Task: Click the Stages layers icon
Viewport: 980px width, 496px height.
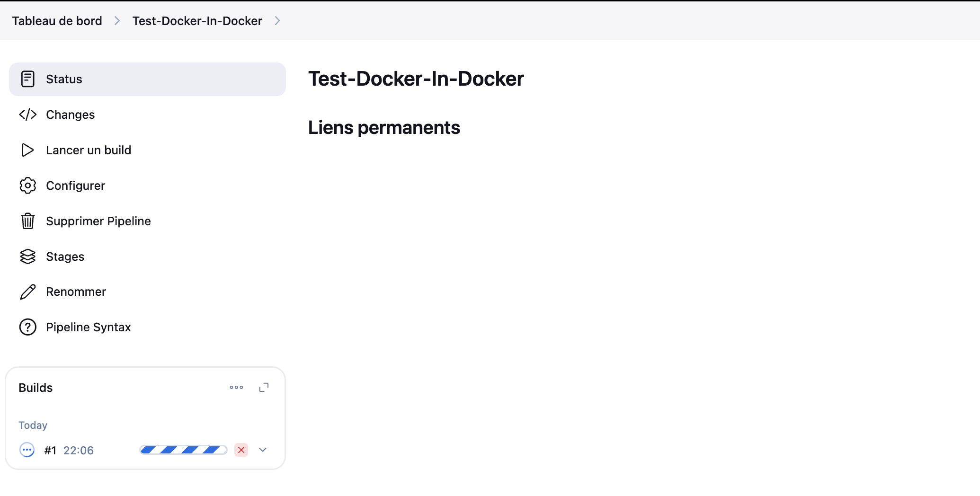Action: pyautogui.click(x=28, y=257)
